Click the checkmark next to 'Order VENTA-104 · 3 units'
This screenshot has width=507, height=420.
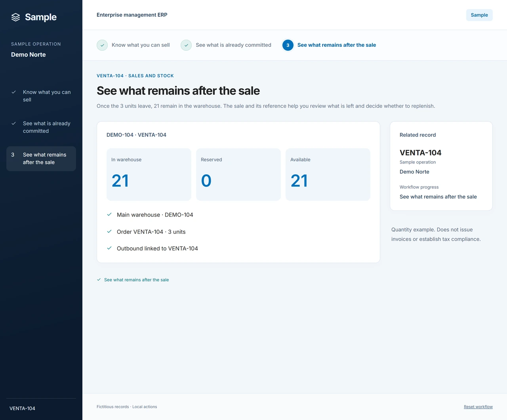(109, 231)
